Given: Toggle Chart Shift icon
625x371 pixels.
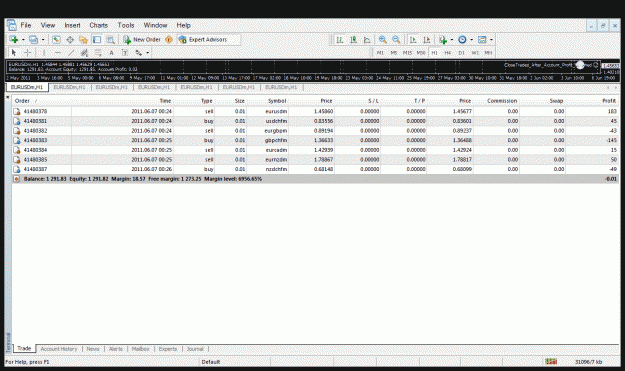Looking at the screenshot, I should click(427, 39).
